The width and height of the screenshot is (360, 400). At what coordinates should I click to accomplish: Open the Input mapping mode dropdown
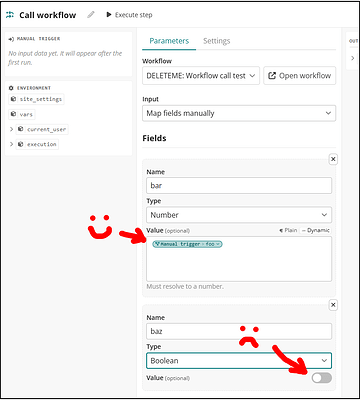coord(239,113)
